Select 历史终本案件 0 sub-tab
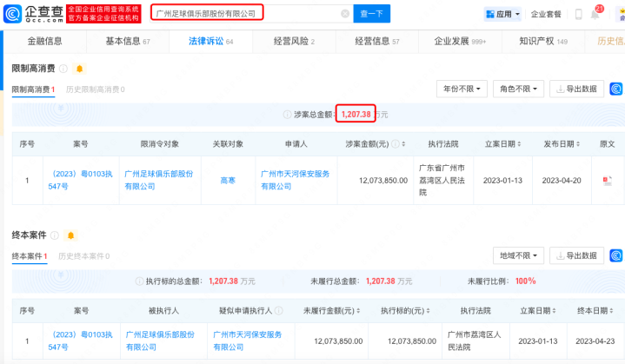This screenshot has height=364, width=625. click(84, 256)
